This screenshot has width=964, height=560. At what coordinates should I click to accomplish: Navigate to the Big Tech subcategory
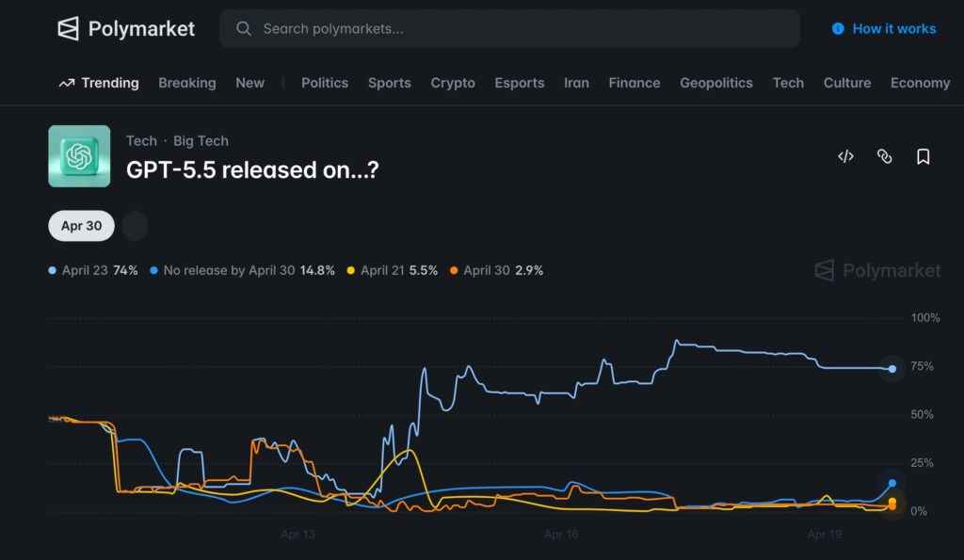[201, 140]
